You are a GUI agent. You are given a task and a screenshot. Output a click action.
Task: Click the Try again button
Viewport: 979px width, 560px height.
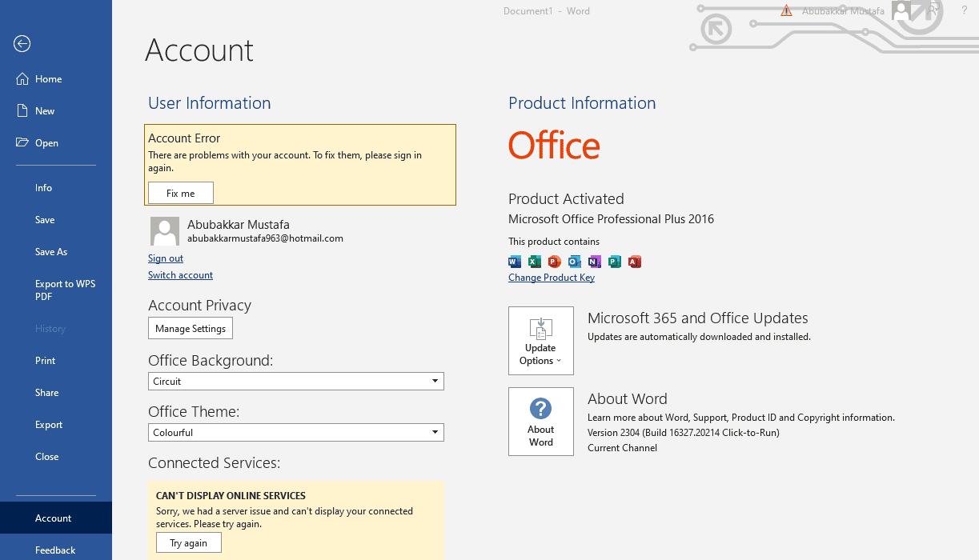pyautogui.click(x=189, y=543)
